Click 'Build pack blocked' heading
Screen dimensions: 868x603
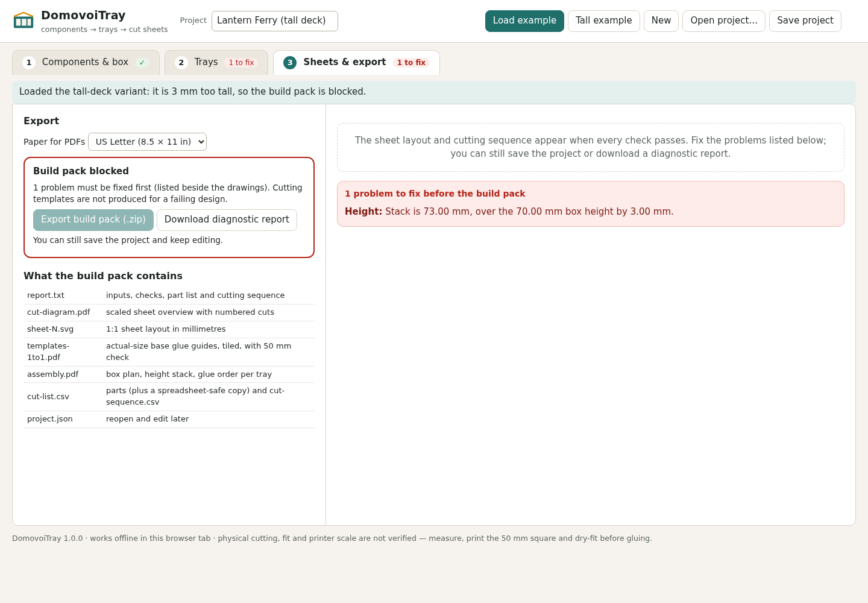(81, 171)
